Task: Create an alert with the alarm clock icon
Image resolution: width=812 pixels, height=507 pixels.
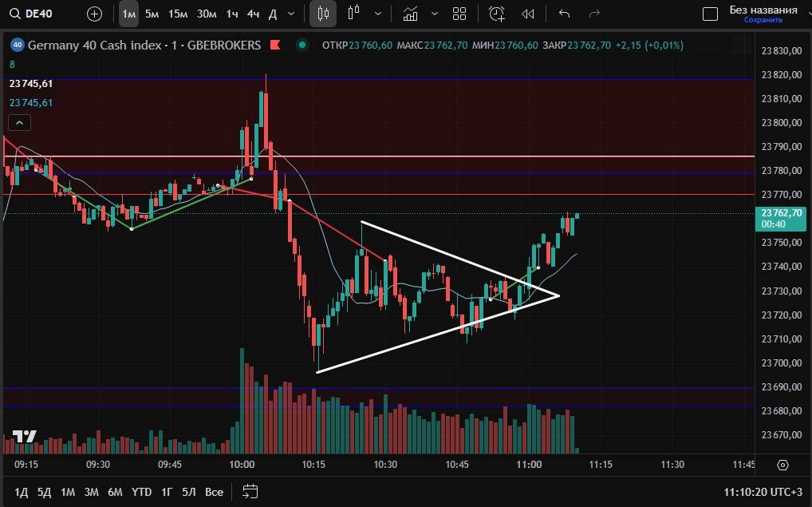Action: coord(497,14)
